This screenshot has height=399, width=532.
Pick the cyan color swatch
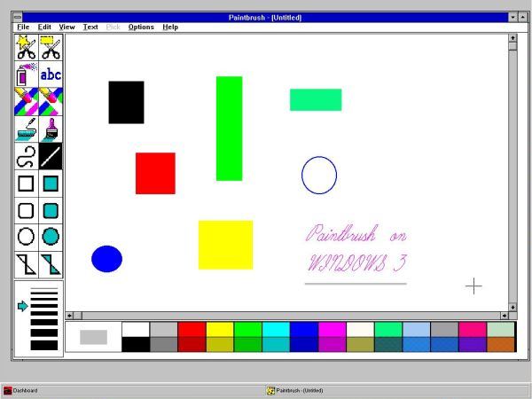click(276, 330)
